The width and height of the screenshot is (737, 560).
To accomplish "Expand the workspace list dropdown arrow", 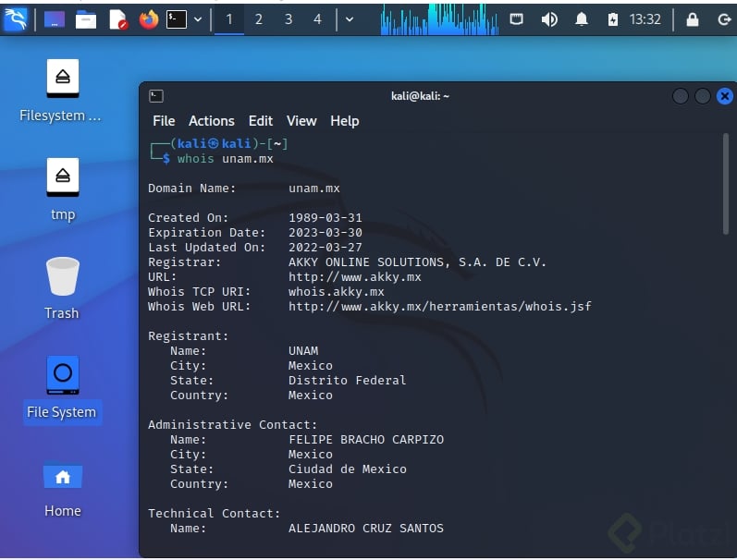I will coord(350,19).
